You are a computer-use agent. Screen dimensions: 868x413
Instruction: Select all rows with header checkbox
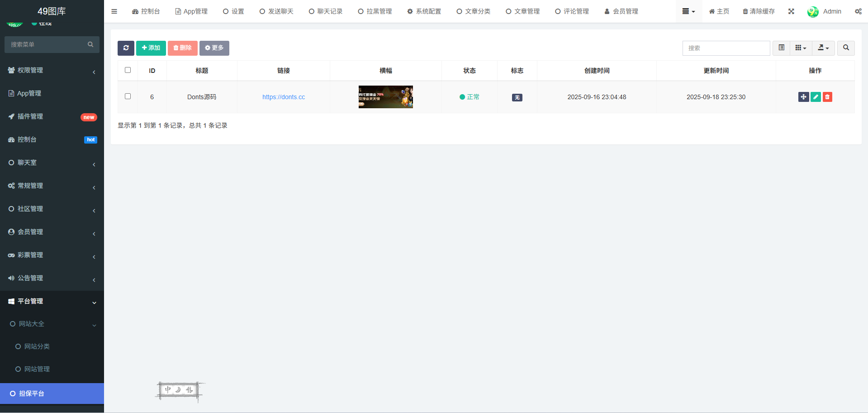tap(128, 70)
